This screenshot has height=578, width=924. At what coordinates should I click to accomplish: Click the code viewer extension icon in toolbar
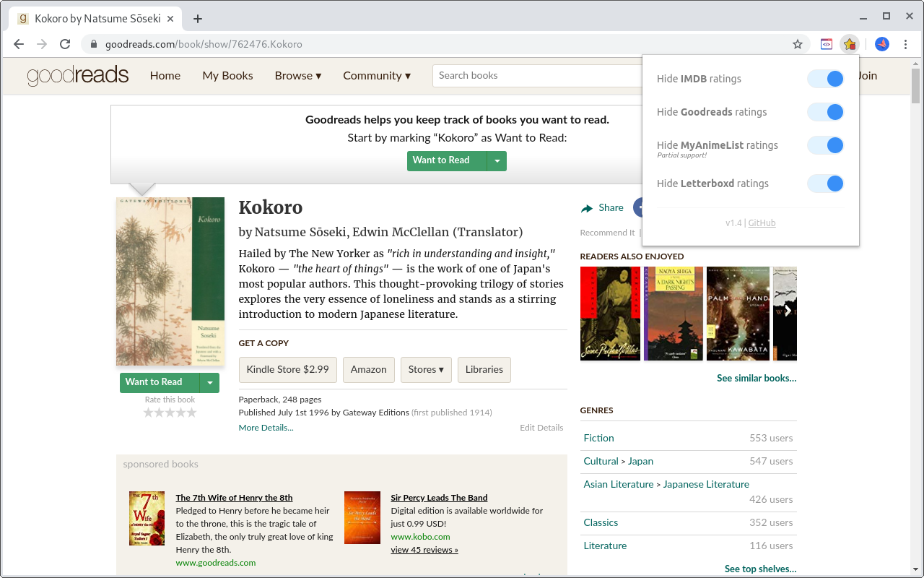point(826,44)
